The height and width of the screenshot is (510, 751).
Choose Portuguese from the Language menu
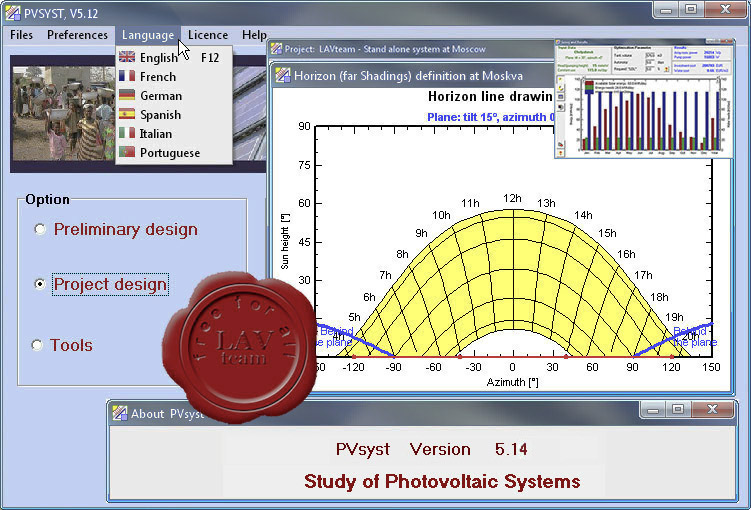pos(174,153)
